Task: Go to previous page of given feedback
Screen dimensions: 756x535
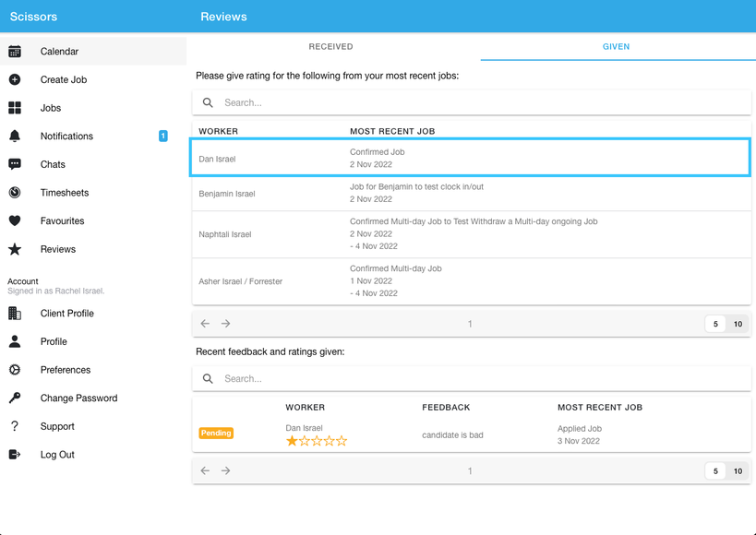Action: (x=206, y=470)
